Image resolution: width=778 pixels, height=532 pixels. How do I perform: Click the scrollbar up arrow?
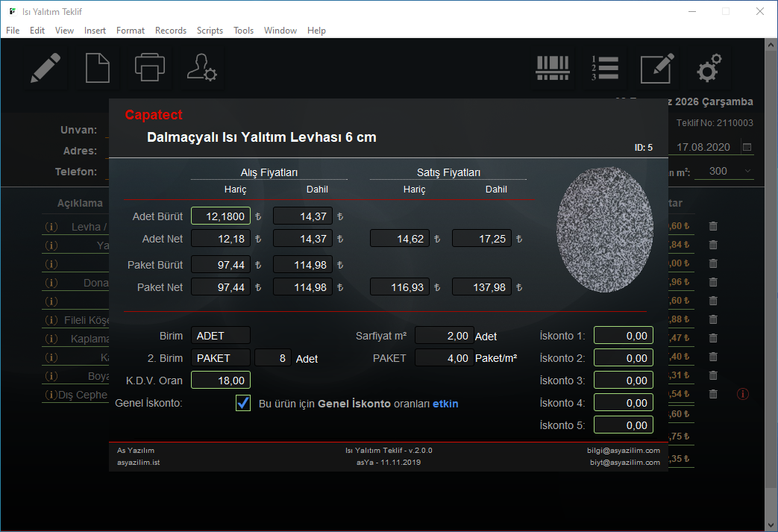click(771, 45)
